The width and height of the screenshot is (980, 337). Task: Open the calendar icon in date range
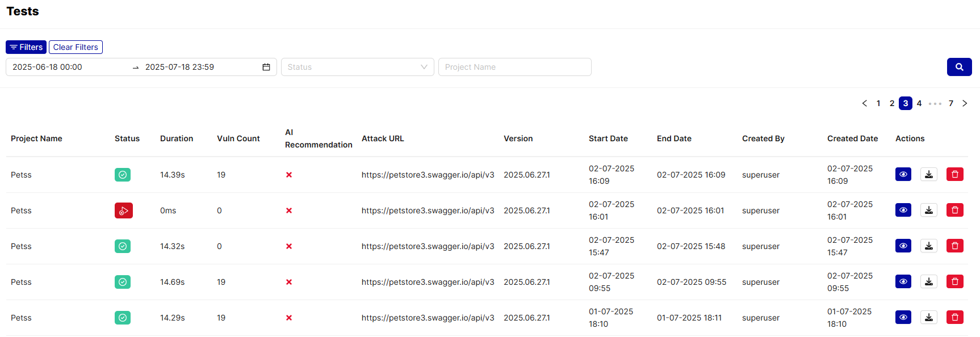click(266, 67)
